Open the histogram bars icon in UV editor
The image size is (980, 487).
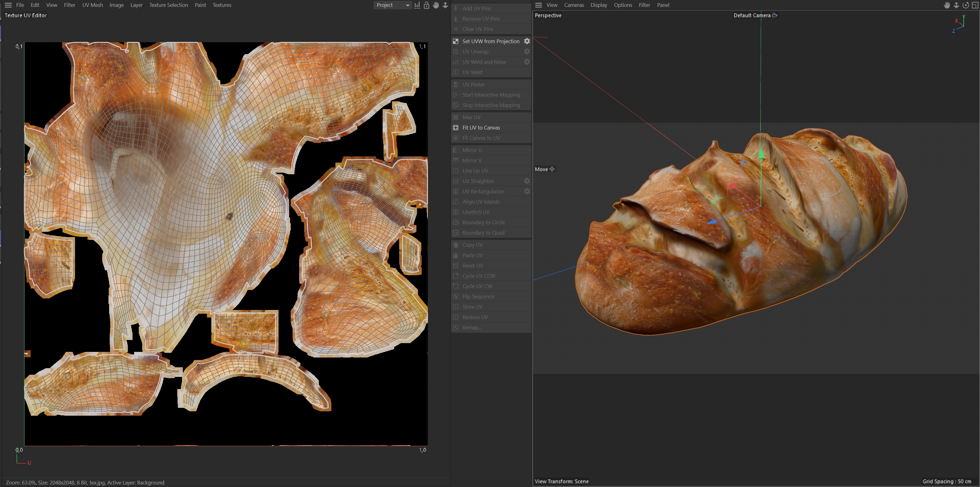click(x=417, y=5)
